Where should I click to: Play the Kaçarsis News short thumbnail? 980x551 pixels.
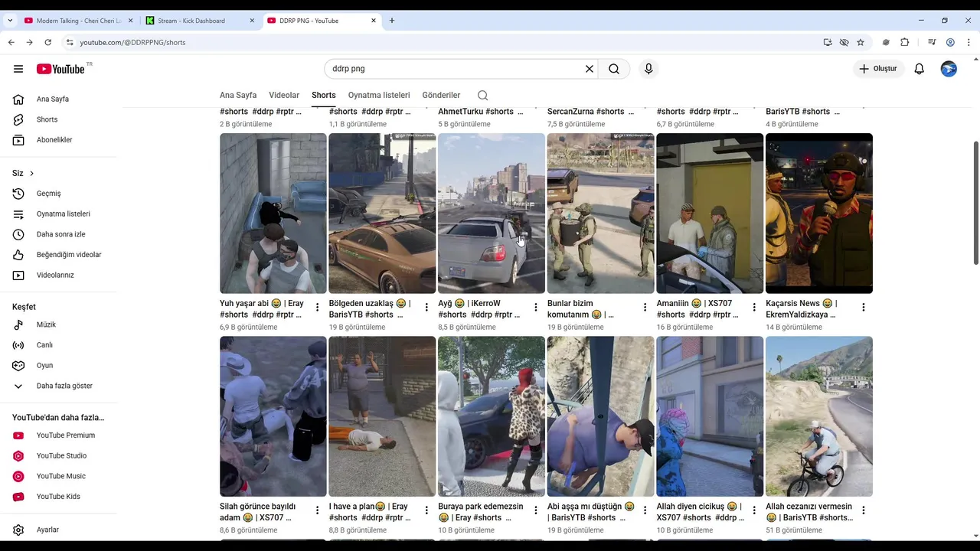coord(819,214)
